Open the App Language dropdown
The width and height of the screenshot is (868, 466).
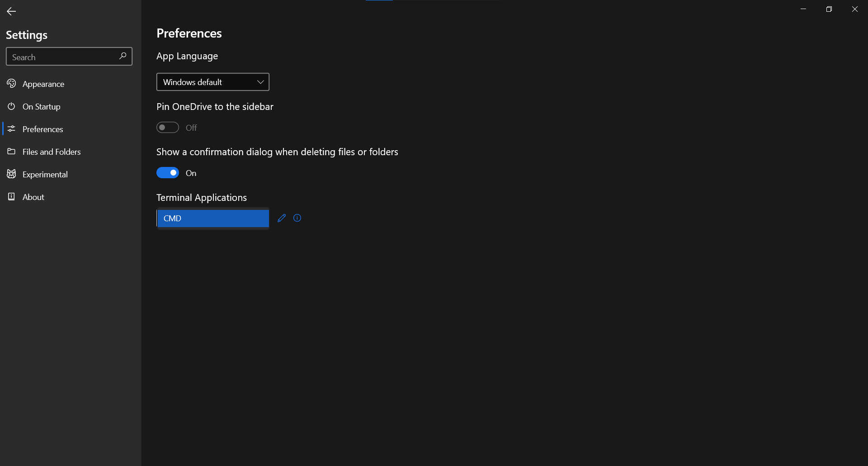point(212,82)
